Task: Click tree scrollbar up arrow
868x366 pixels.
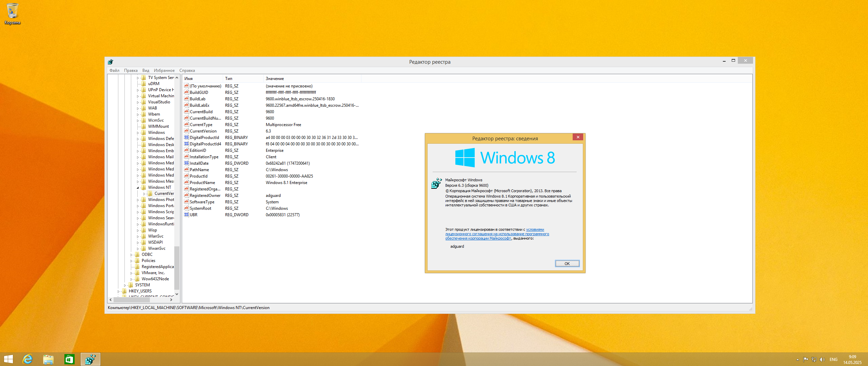Action: pos(177,78)
